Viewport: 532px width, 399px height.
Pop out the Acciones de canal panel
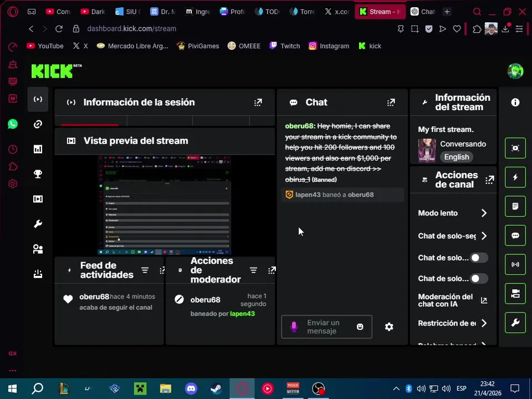click(489, 180)
